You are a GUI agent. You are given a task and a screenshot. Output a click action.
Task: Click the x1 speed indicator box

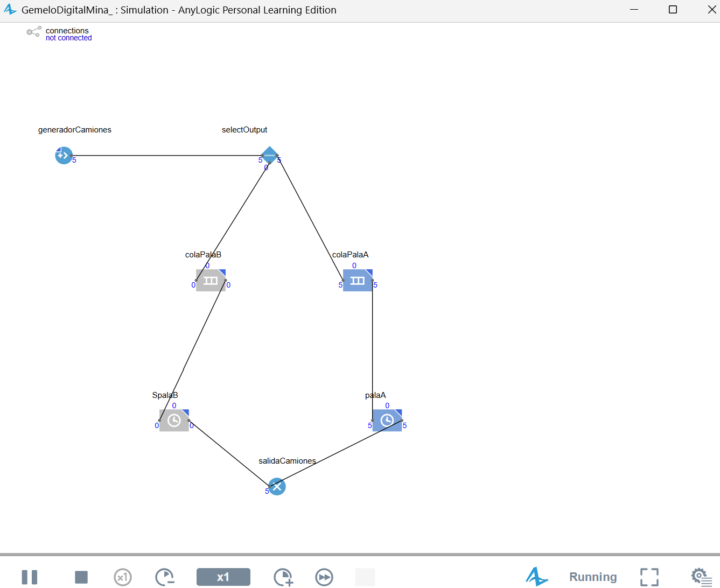click(223, 577)
